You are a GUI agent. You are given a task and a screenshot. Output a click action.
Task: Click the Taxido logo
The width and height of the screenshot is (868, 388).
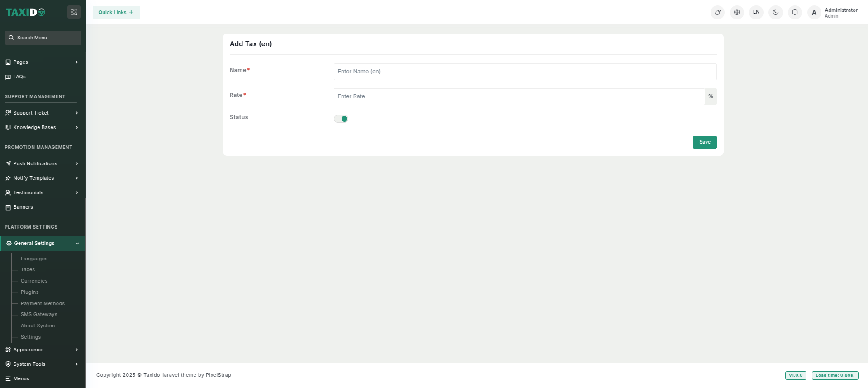click(x=26, y=12)
